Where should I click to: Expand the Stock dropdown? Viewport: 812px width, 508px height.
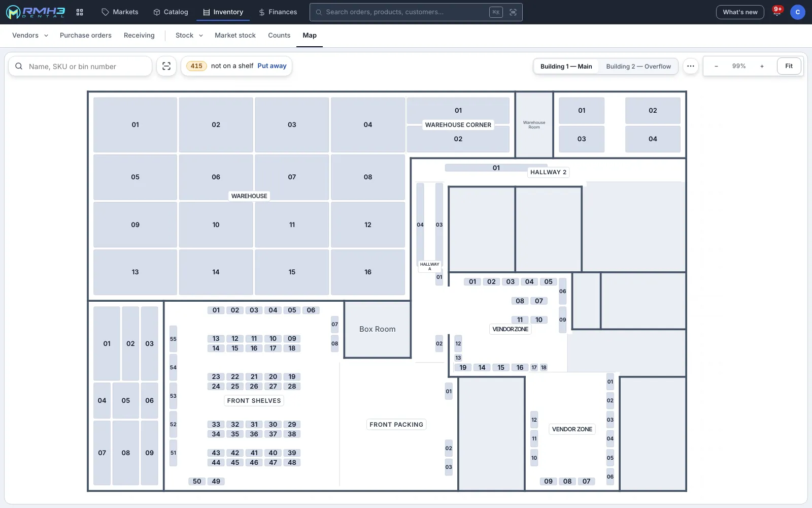click(x=189, y=36)
